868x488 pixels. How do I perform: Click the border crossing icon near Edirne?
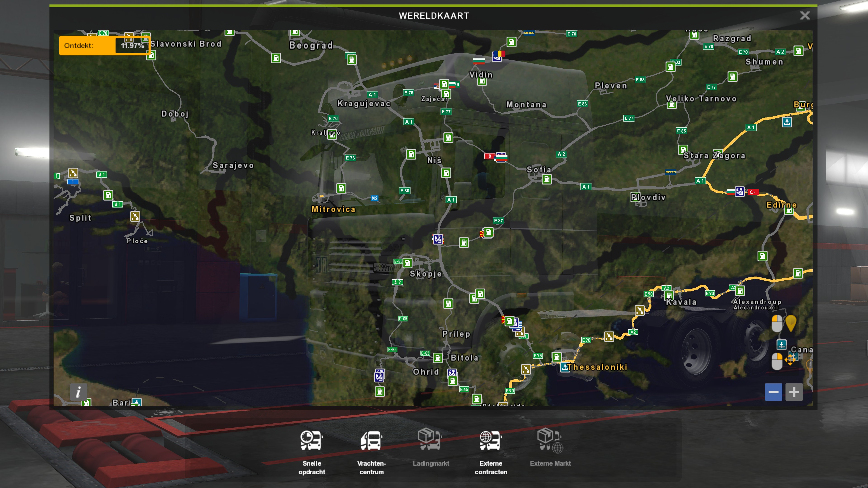click(x=739, y=192)
